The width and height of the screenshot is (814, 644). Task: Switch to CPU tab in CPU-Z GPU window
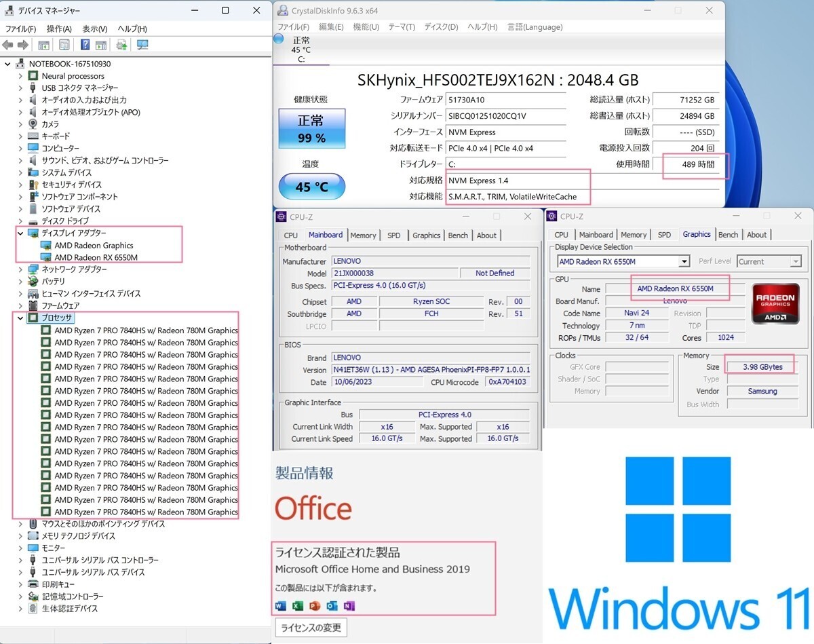(x=562, y=235)
